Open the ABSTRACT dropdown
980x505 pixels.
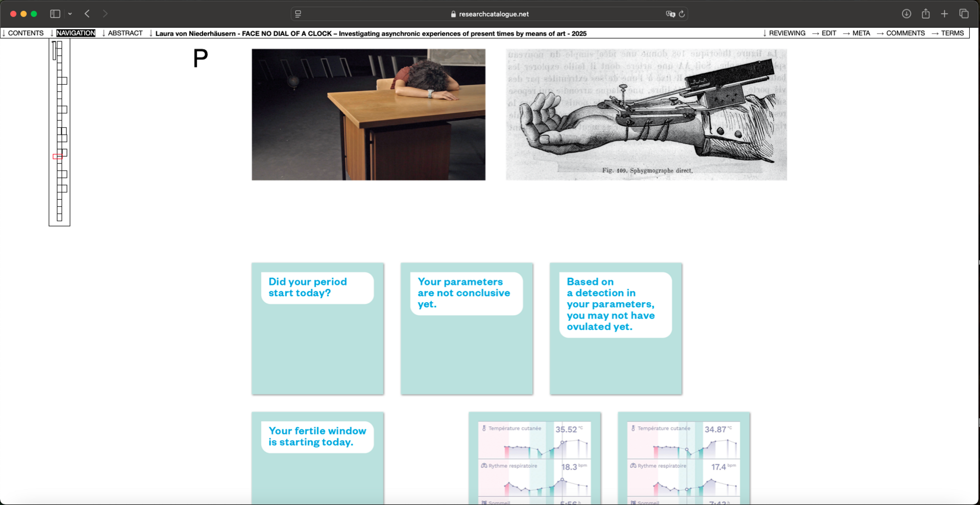122,33
